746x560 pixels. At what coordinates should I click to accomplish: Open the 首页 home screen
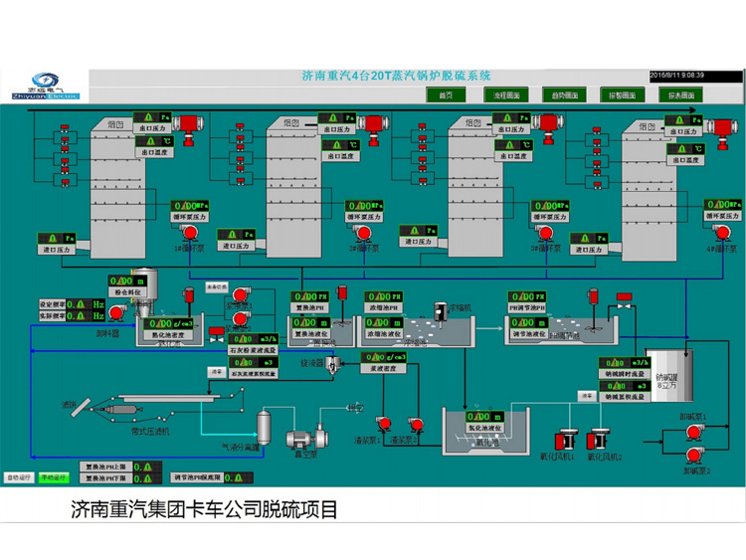pyautogui.click(x=446, y=95)
